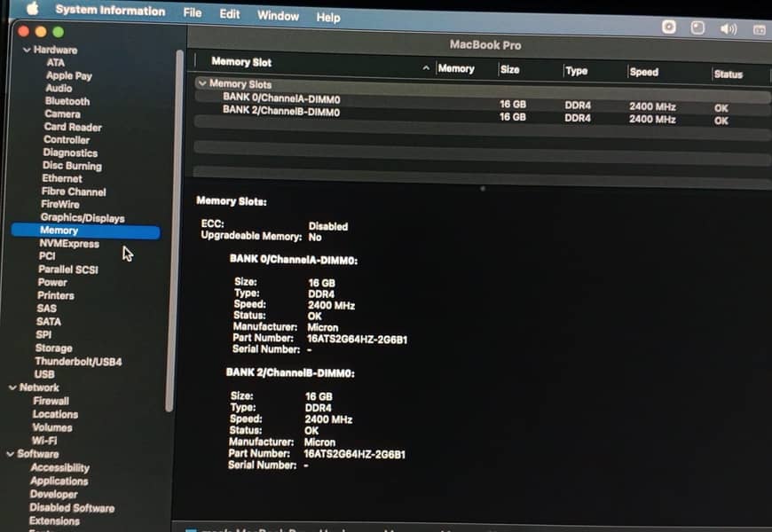Click the Type column header
Screen dimensions: 772x532
(576, 71)
